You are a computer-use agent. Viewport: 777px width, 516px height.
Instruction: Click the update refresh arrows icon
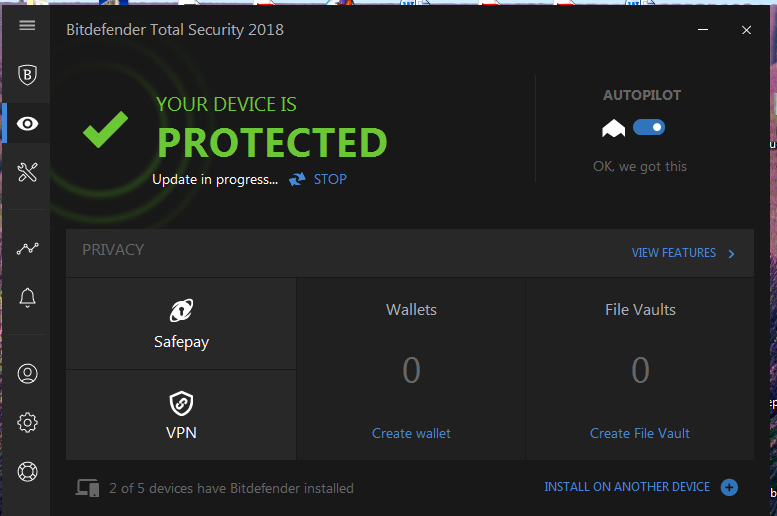click(x=297, y=179)
